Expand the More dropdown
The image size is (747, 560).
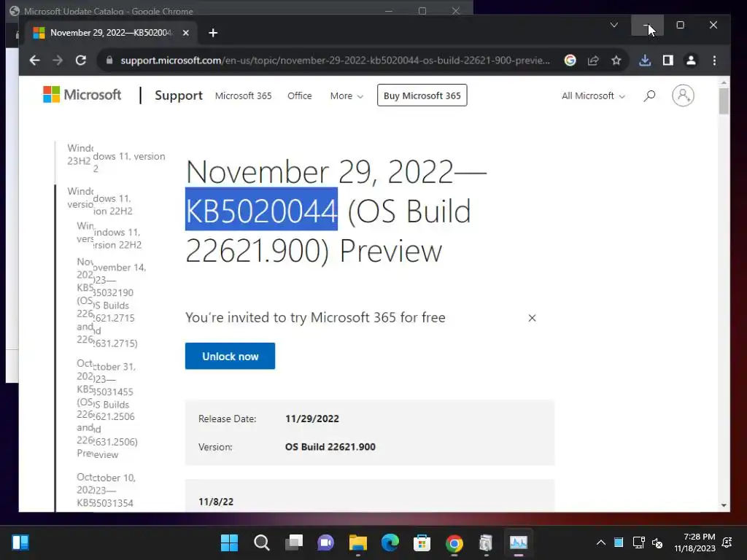[x=347, y=96]
